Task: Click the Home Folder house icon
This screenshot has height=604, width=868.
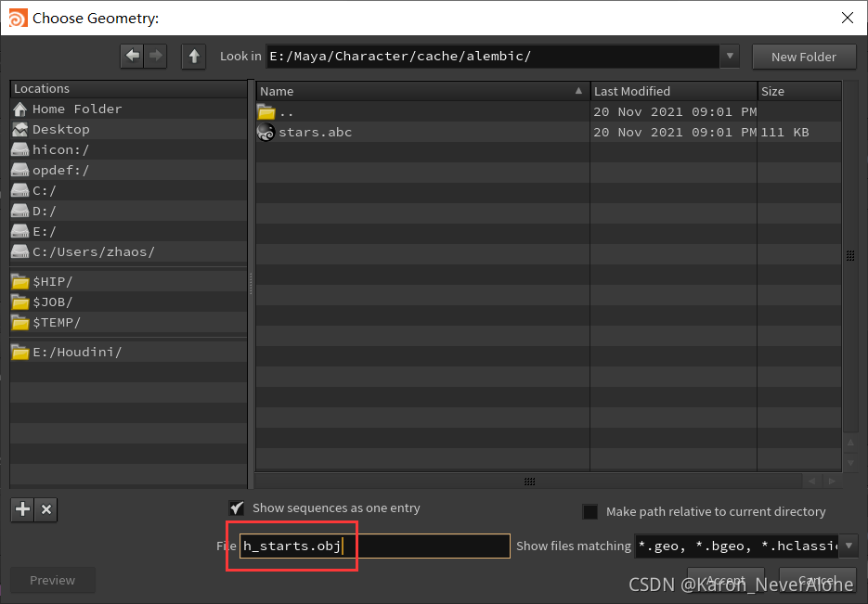Action: click(19, 109)
